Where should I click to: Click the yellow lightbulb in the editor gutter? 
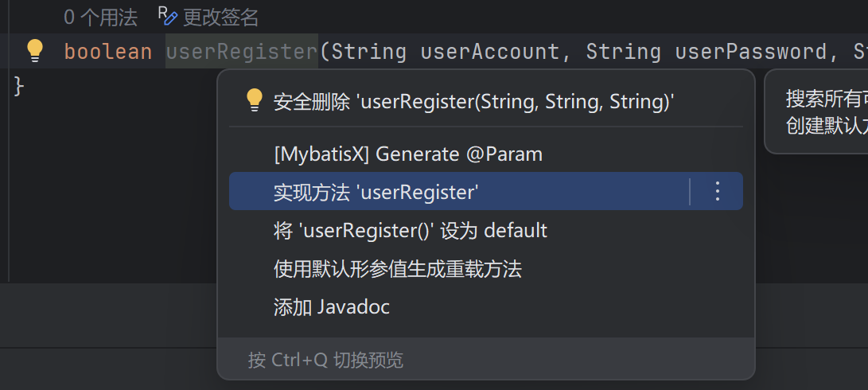(34, 51)
